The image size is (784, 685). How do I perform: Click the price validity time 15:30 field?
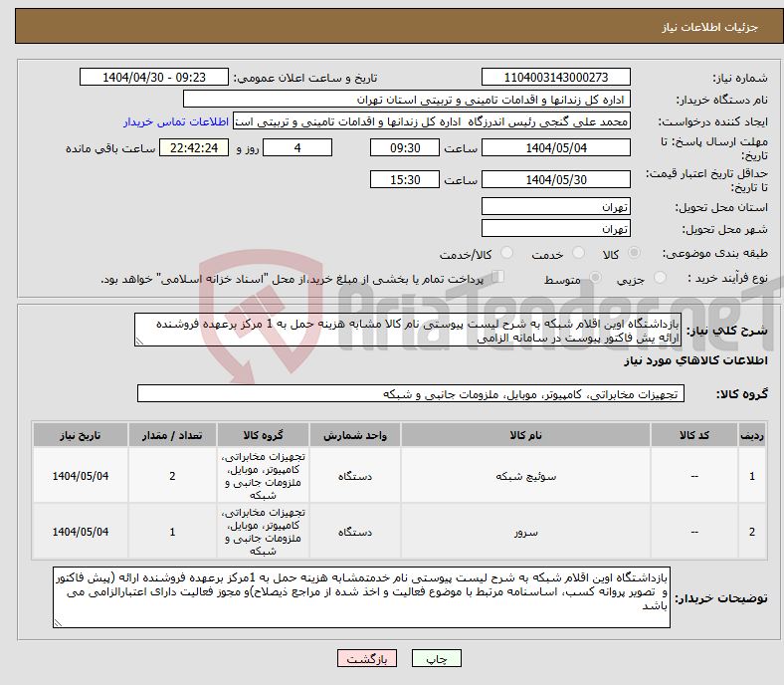click(405, 179)
